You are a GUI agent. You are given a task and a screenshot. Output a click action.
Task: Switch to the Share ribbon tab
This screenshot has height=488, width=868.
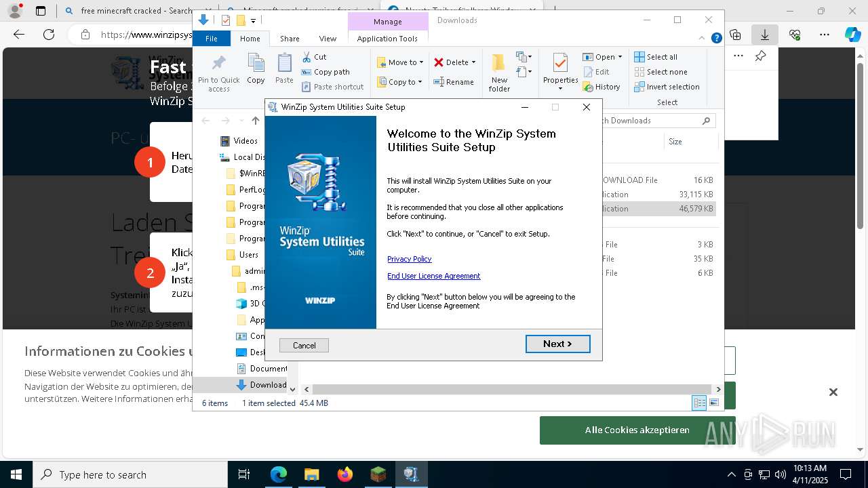coord(290,39)
